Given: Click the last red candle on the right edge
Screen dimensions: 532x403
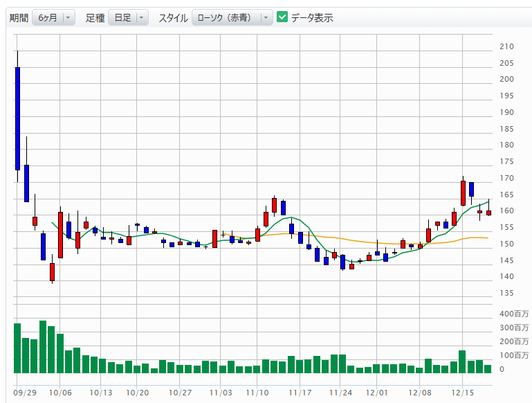Looking at the screenshot, I should pyautogui.click(x=488, y=213).
